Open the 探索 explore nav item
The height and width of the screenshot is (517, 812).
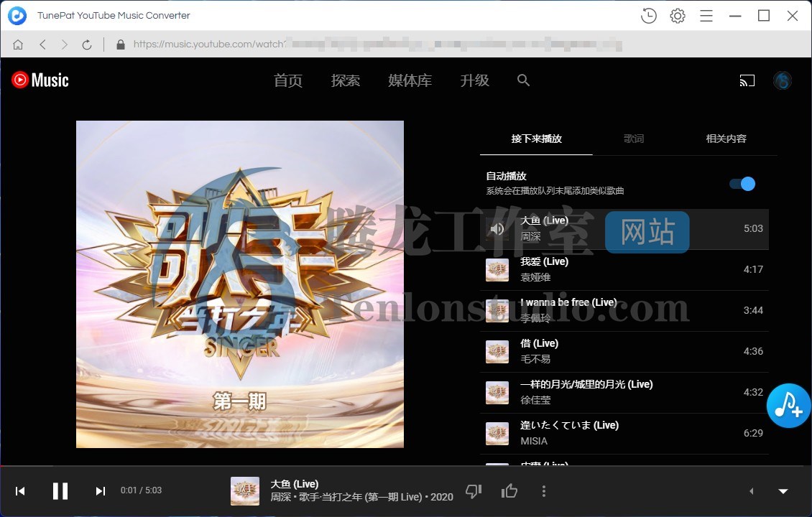[x=346, y=80]
